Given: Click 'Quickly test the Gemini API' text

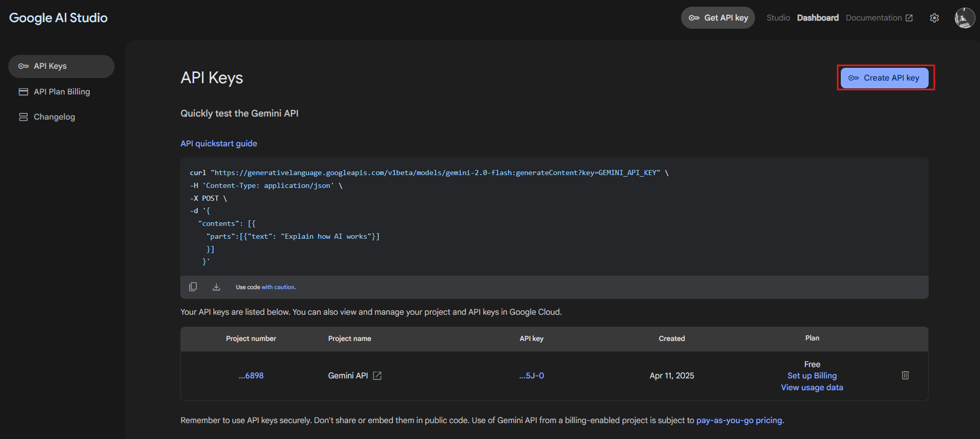Looking at the screenshot, I should pos(239,113).
